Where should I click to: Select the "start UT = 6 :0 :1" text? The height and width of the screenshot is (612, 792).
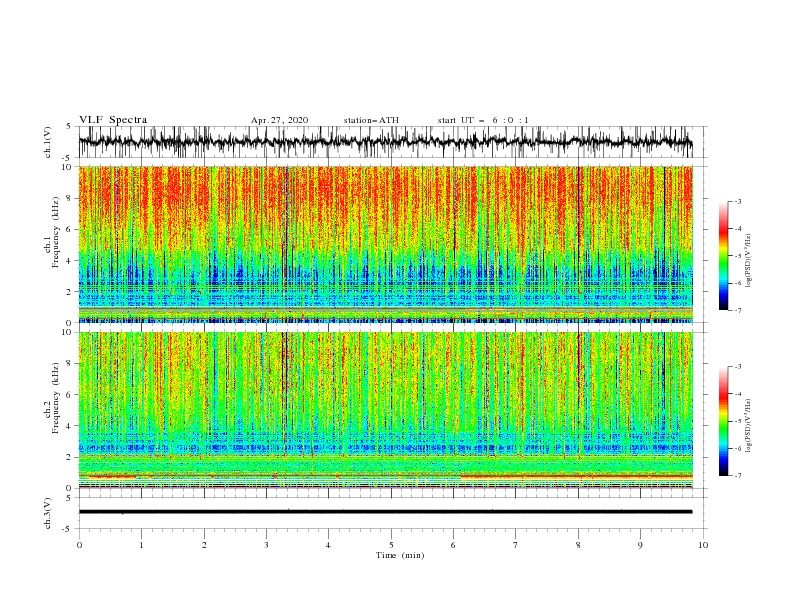tap(483, 120)
